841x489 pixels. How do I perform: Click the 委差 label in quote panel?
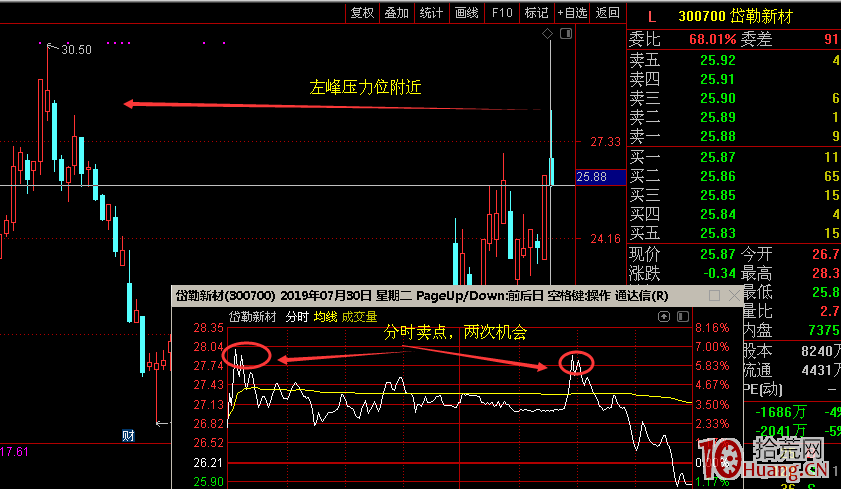click(757, 39)
